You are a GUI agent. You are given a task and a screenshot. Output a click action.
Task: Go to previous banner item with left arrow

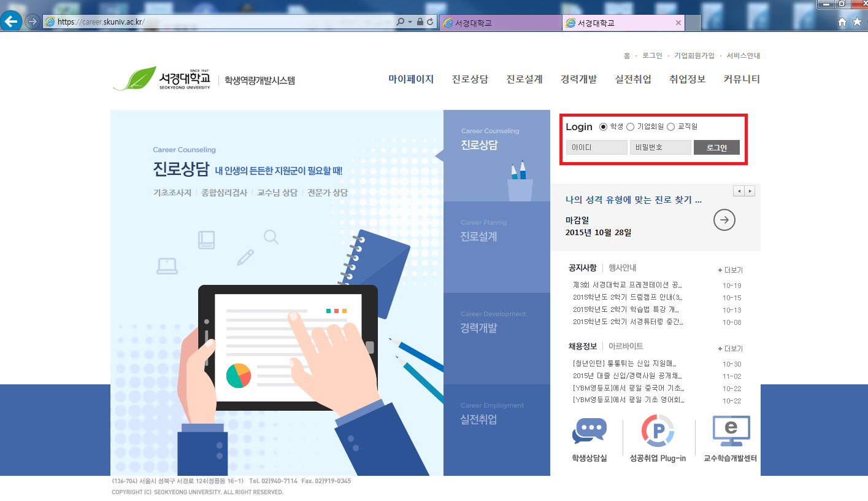click(x=739, y=191)
